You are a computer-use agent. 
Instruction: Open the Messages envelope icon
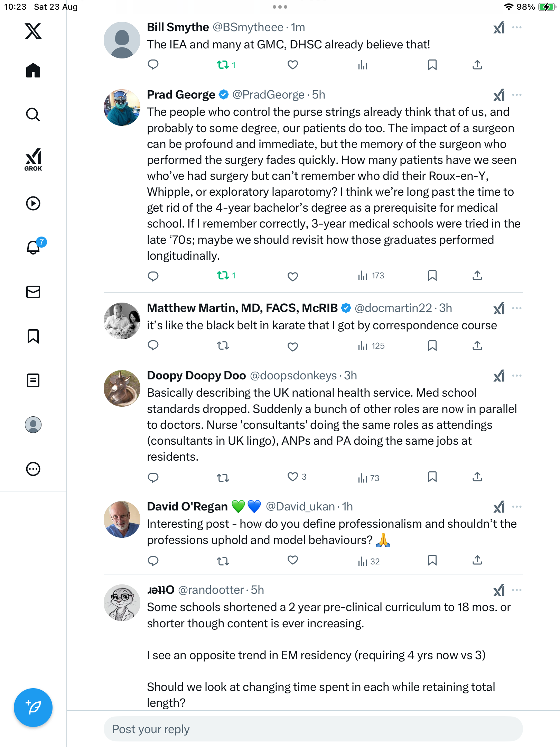pyautogui.click(x=33, y=292)
